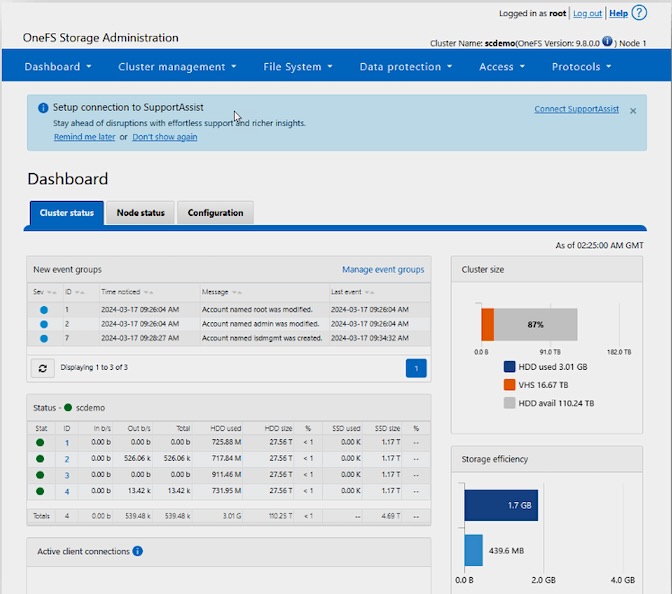
Task: Refresh the event groups list
Action: click(x=42, y=368)
